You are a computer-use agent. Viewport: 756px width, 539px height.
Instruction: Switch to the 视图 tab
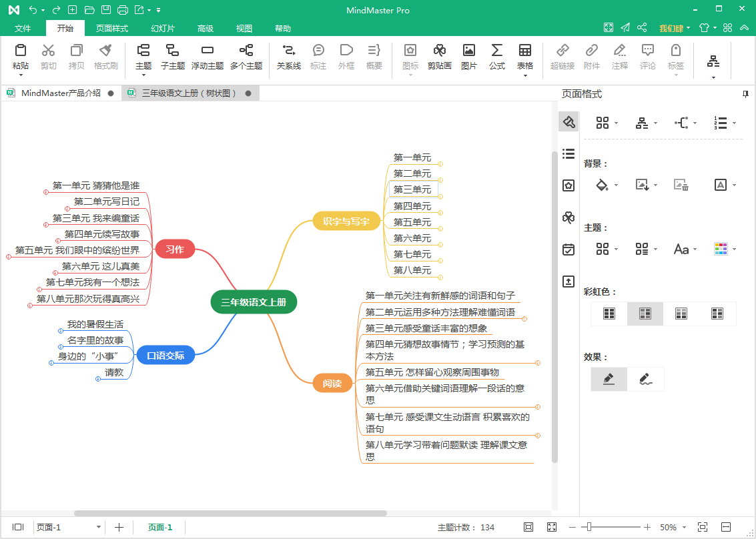[x=244, y=29]
